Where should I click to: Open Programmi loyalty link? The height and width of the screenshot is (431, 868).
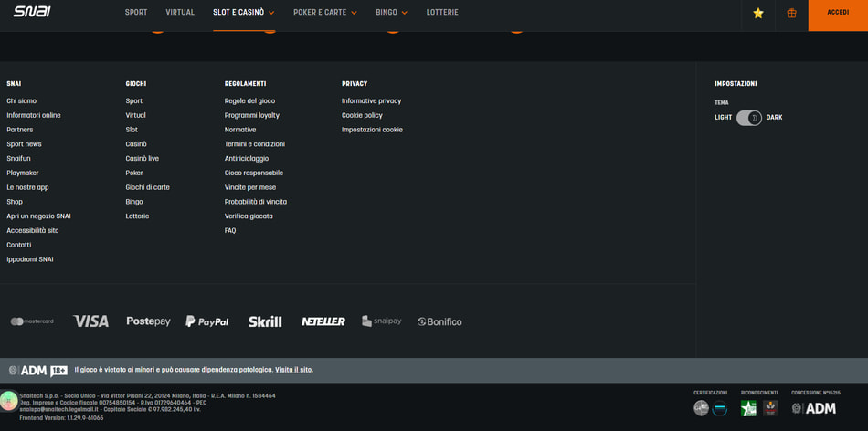pos(252,115)
